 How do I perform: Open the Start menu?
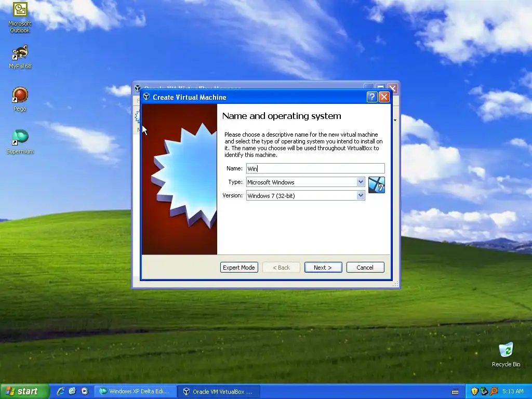click(x=24, y=391)
